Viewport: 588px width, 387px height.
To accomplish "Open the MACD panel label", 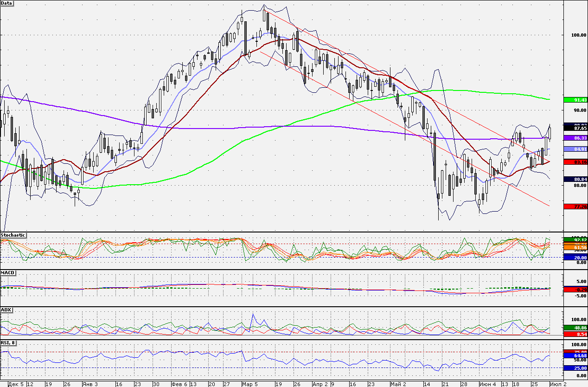I will point(7,272).
